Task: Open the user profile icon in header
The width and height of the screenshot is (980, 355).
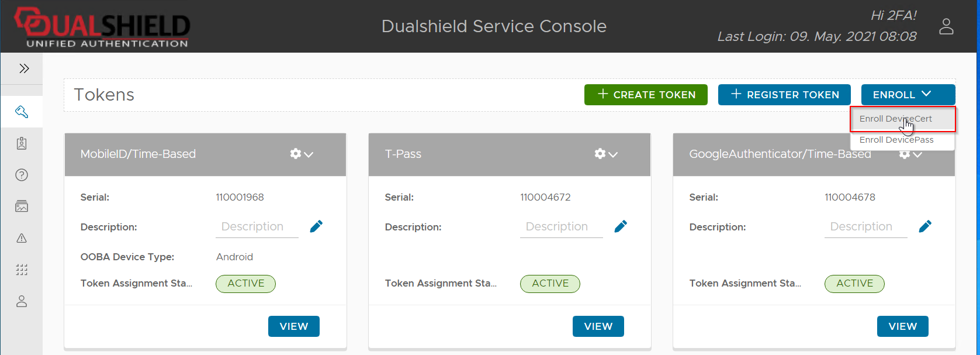Action: (946, 26)
